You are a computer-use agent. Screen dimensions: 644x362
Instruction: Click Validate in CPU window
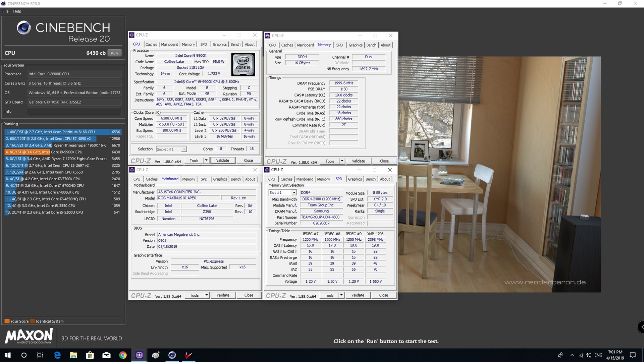pos(223,160)
